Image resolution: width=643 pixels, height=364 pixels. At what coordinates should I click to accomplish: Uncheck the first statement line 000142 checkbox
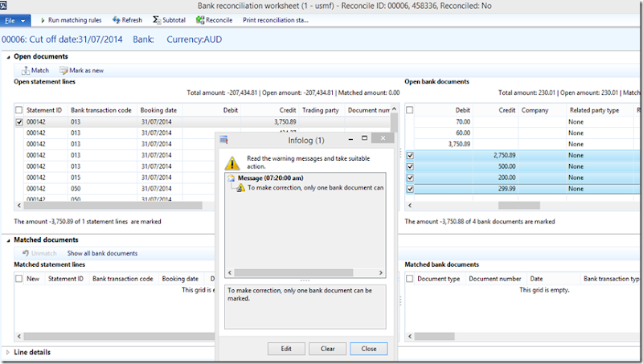pos(19,121)
